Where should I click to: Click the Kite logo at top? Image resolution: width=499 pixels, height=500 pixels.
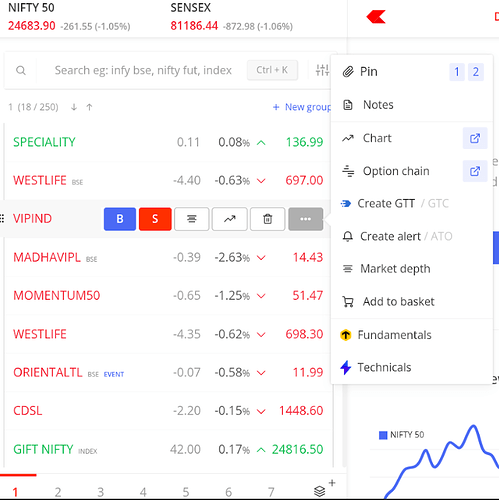pyautogui.click(x=376, y=17)
